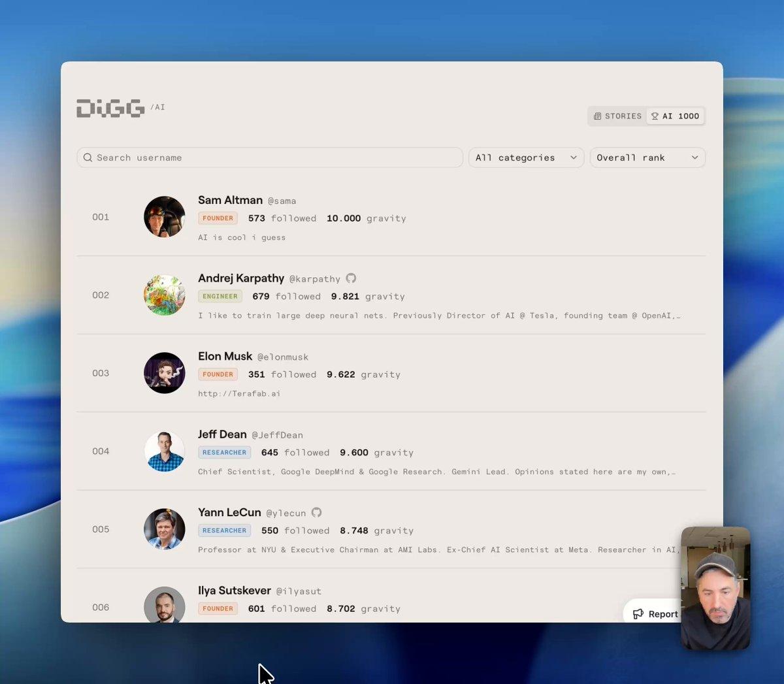Switch to the STORIES tab
This screenshot has height=684, width=784.
pyautogui.click(x=617, y=116)
